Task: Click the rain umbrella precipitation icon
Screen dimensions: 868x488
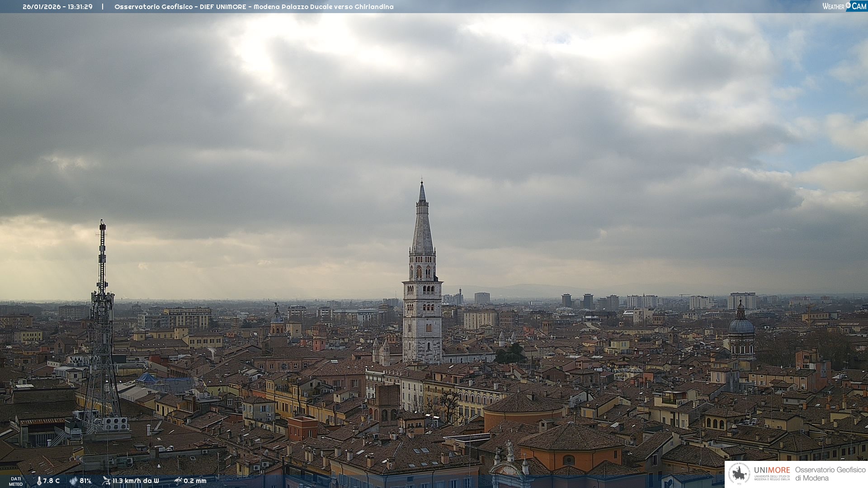Action: [178, 480]
